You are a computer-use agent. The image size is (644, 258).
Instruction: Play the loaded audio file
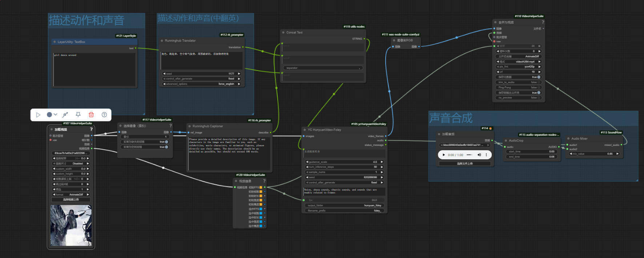(443, 155)
